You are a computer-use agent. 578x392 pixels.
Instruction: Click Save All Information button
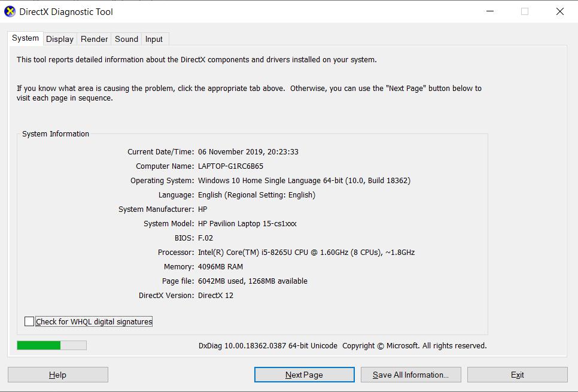click(x=410, y=375)
